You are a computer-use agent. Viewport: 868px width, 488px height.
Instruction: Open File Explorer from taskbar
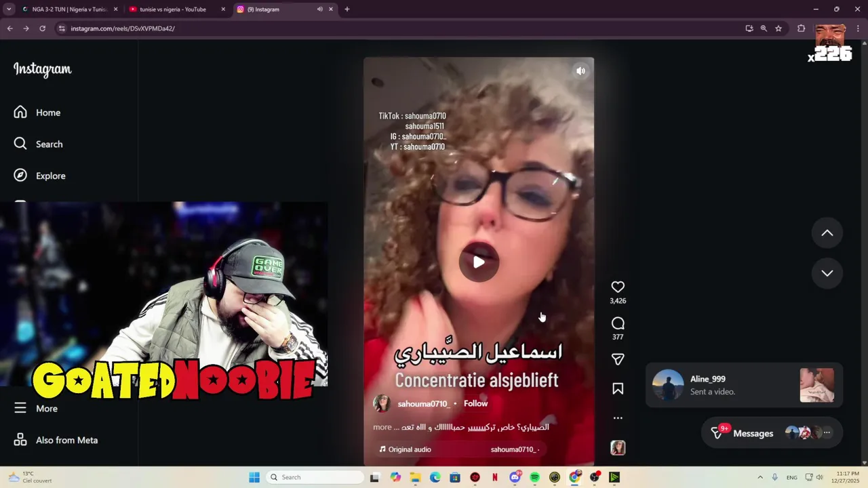pos(415,477)
